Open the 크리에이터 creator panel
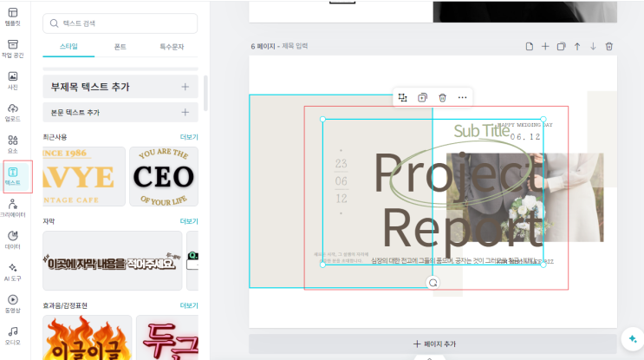Image resolution: width=644 pixels, height=360 pixels. point(13,208)
